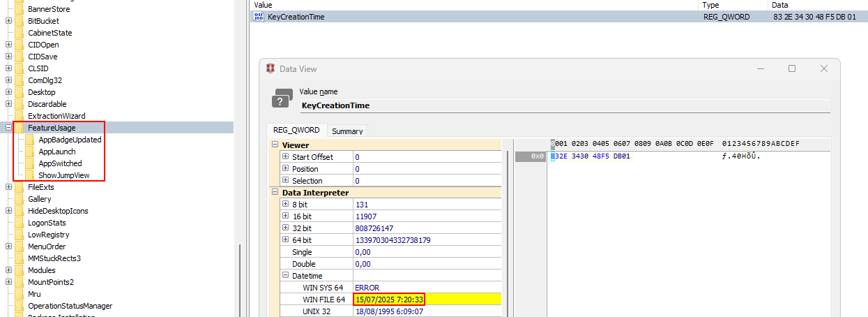Viewport: 868px width, 317px height.
Task: Expand the Start Offset row
Action: (x=285, y=157)
